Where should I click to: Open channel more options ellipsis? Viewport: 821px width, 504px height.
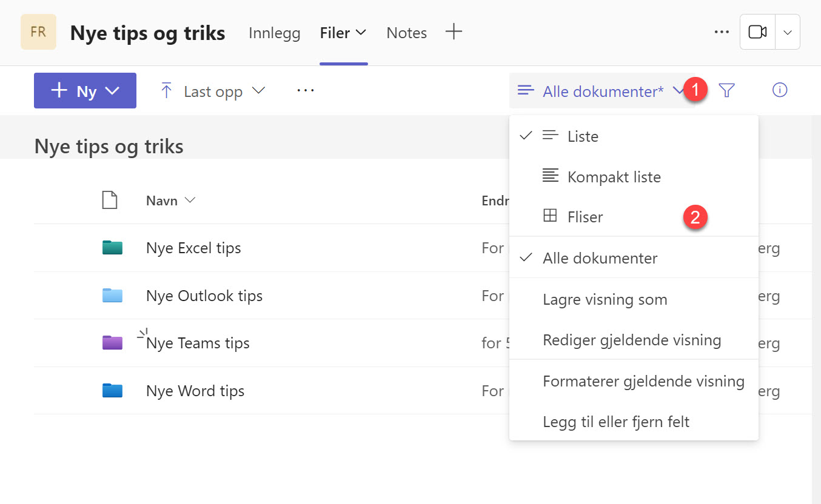pyautogui.click(x=722, y=32)
